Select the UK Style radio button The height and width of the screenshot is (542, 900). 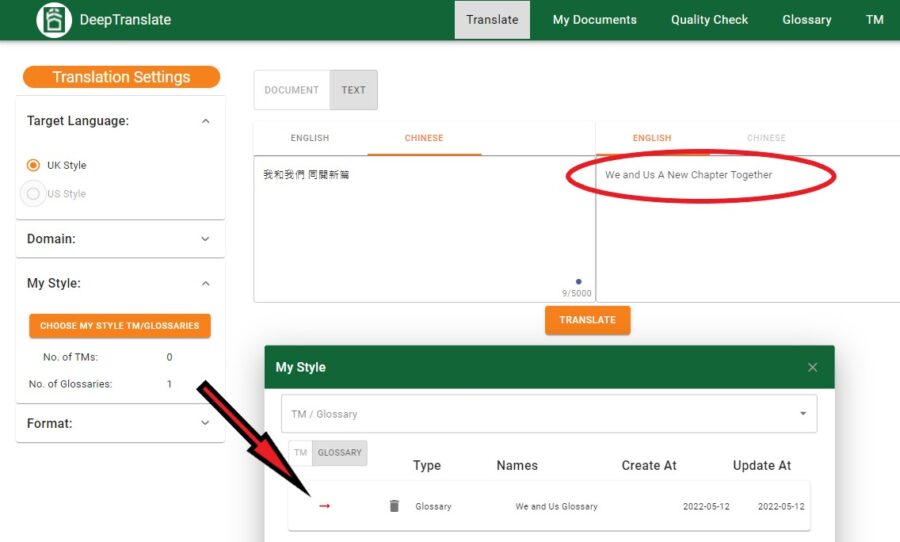(33, 165)
